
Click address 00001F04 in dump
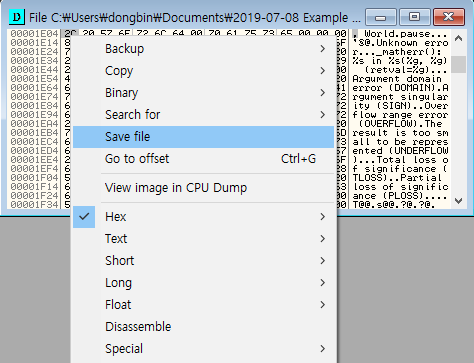tap(34, 178)
